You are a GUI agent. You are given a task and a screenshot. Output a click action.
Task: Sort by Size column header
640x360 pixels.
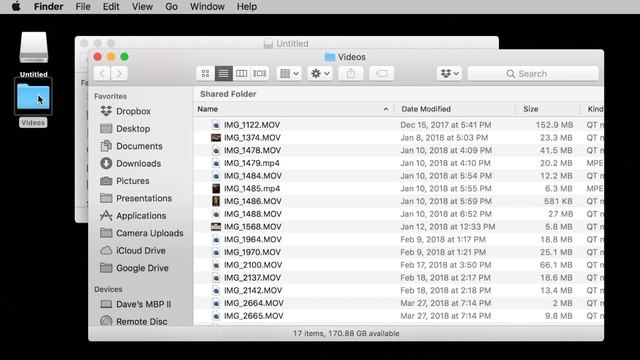pyautogui.click(x=548, y=109)
